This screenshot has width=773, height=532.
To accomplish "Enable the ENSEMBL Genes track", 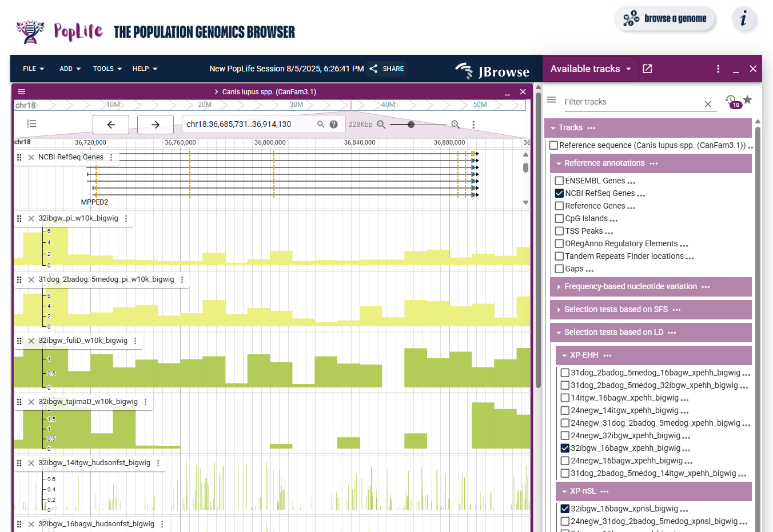I will (x=559, y=181).
